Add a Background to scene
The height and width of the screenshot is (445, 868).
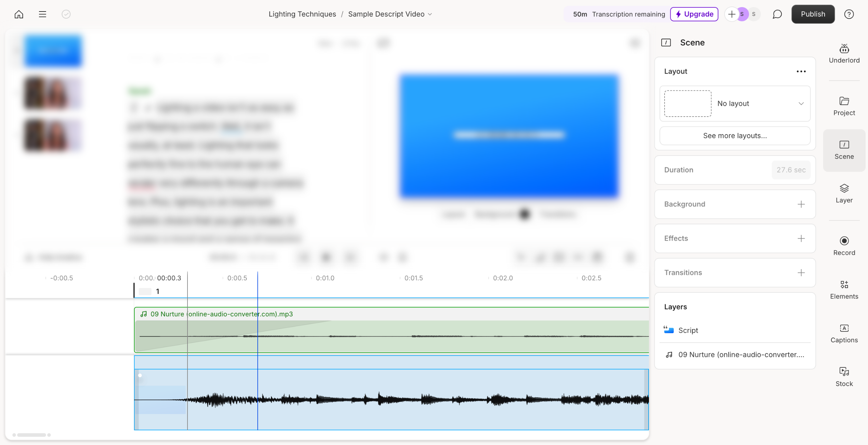click(801, 204)
